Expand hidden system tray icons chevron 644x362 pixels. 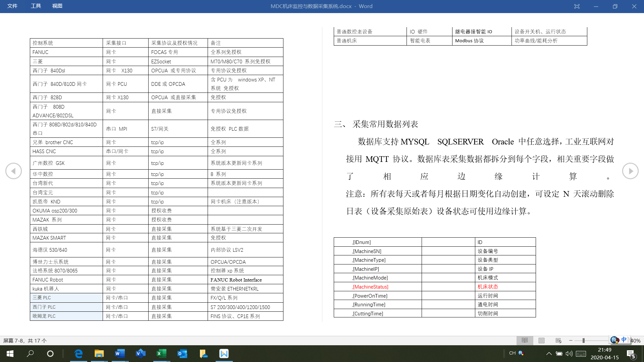click(549, 354)
